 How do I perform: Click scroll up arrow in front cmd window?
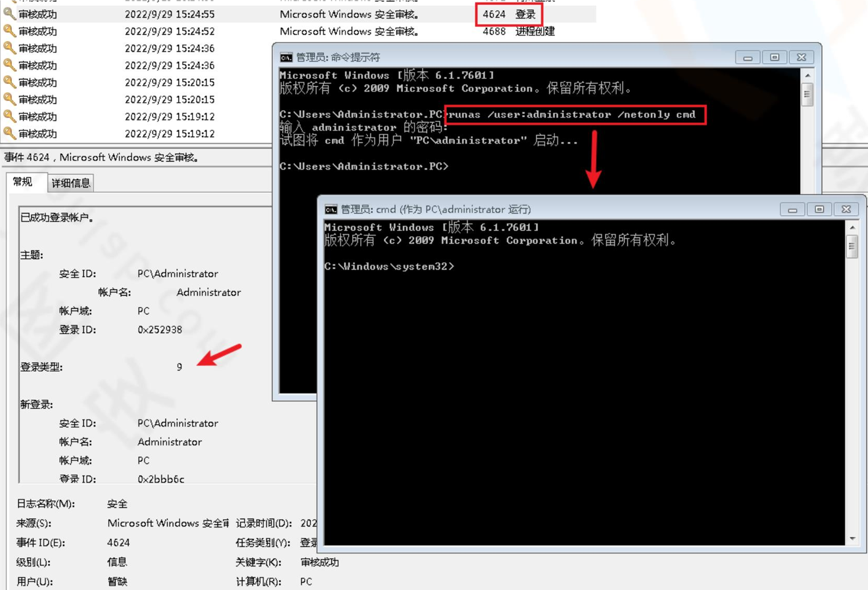[x=852, y=227]
